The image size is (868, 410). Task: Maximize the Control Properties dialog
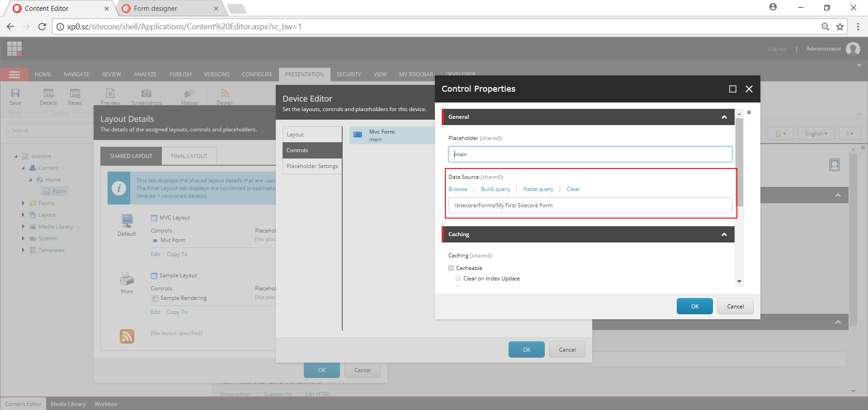[x=733, y=89]
